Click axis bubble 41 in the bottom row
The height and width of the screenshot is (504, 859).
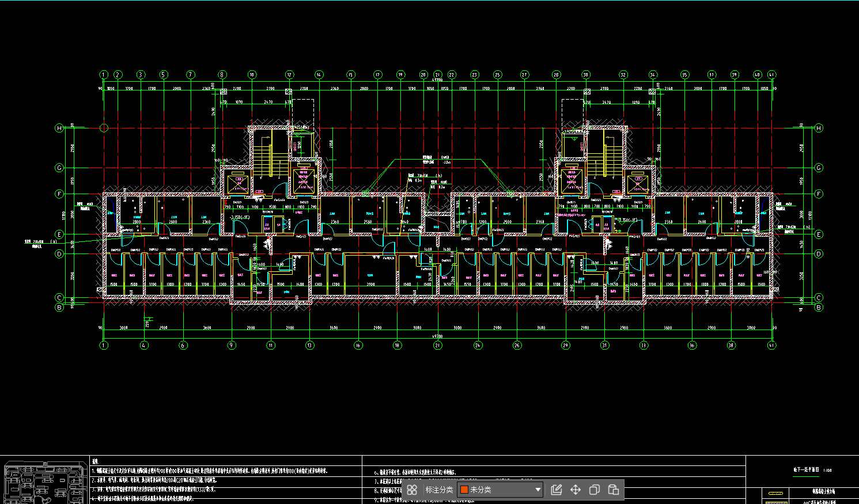click(x=772, y=346)
